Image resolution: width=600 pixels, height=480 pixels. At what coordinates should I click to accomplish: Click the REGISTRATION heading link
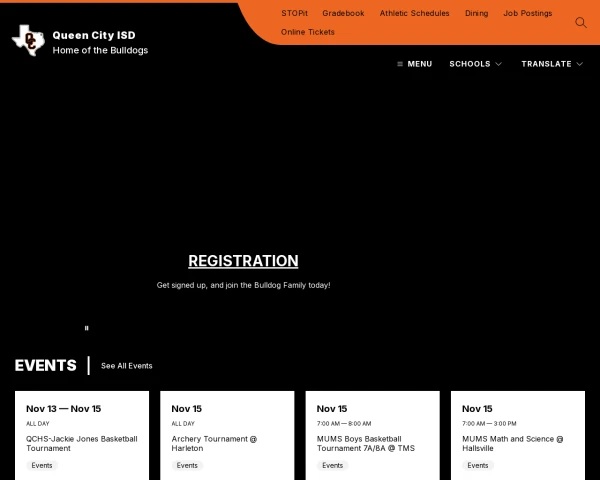click(243, 261)
